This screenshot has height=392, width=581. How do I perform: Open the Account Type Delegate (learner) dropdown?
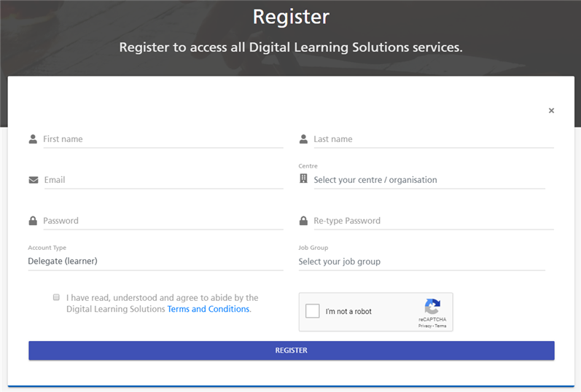click(x=155, y=261)
